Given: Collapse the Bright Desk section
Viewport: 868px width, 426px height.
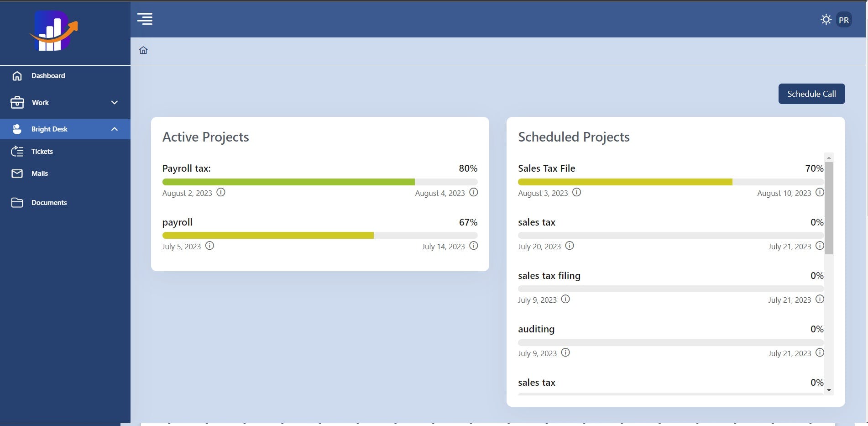Looking at the screenshot, I should 115,129.
